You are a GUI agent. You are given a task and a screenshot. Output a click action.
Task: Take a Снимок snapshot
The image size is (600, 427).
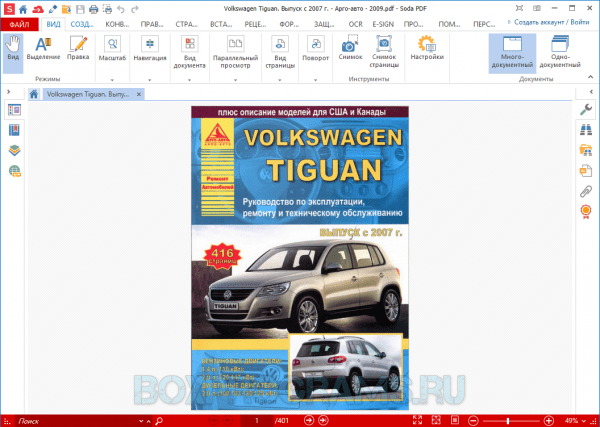[350, 48]
